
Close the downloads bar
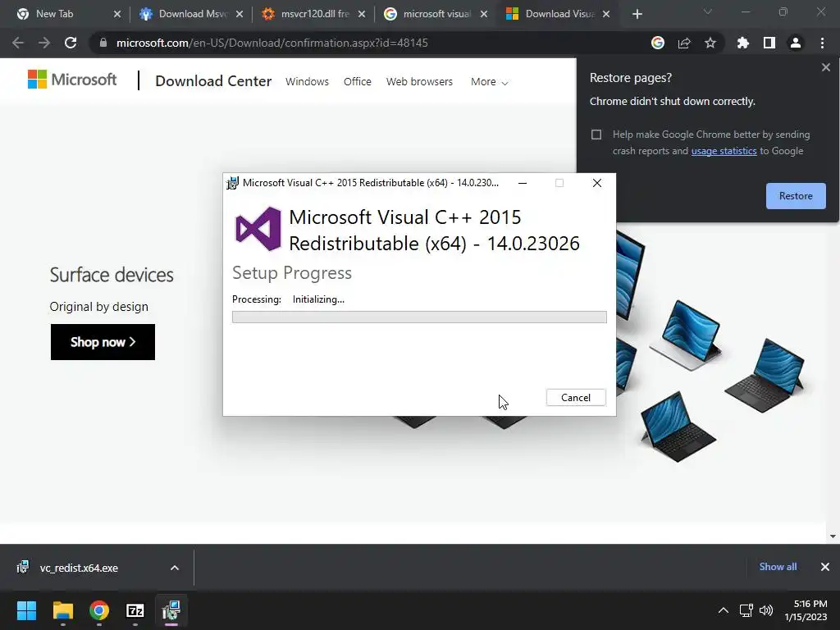[x=825, y=567]
